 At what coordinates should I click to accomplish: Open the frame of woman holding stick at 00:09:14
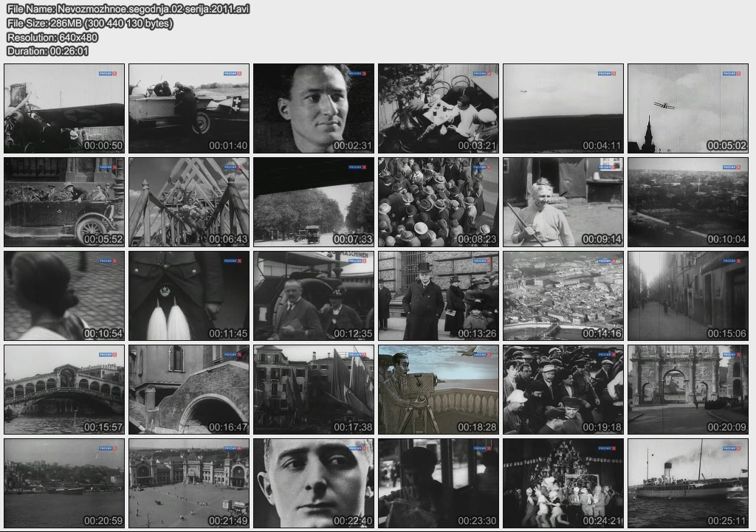[x=563, y=202]
